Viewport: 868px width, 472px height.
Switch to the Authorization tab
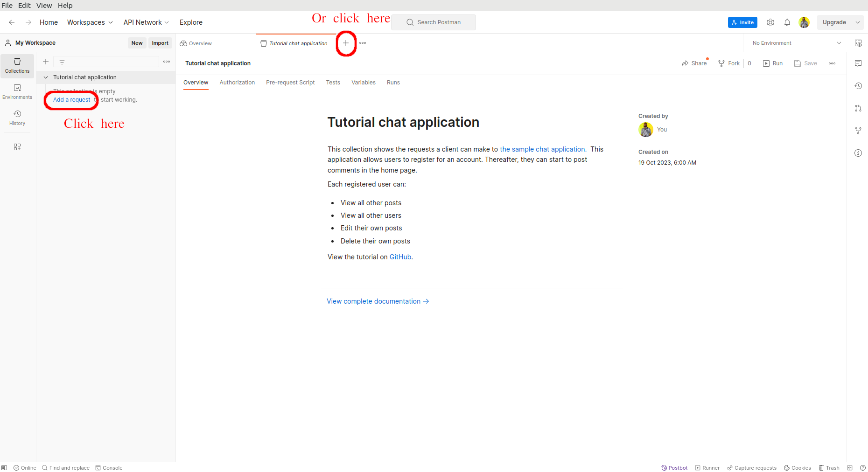tap(237, 83)
